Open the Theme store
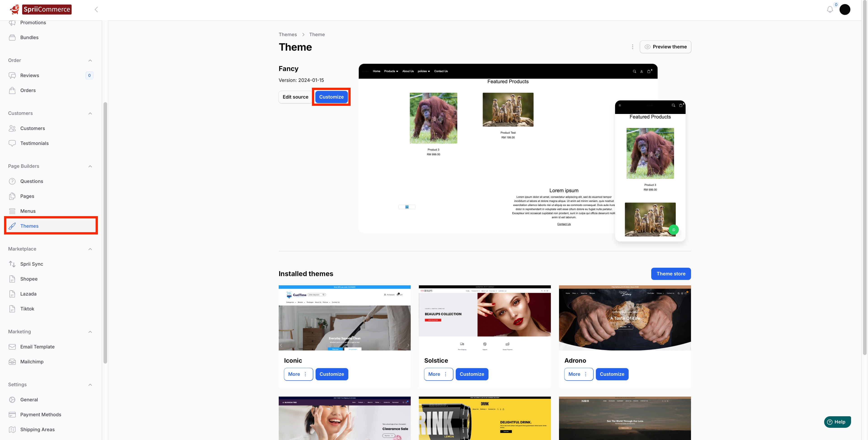Viewport: 868px width, 440px height. pos(670,274)
